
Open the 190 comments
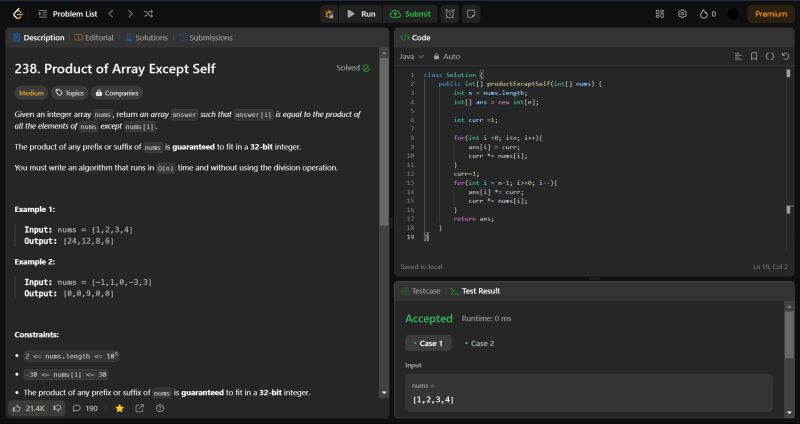(85, 408)
